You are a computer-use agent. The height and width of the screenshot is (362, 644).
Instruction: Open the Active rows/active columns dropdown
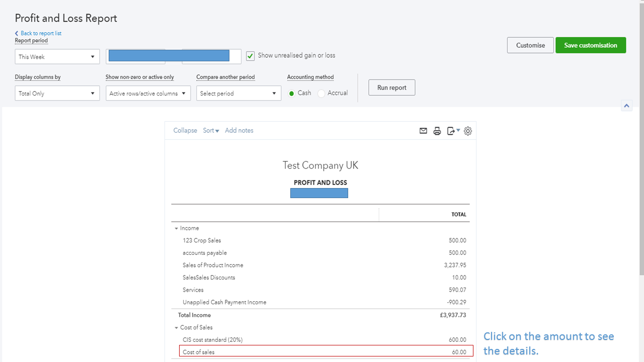pos(148,93)
